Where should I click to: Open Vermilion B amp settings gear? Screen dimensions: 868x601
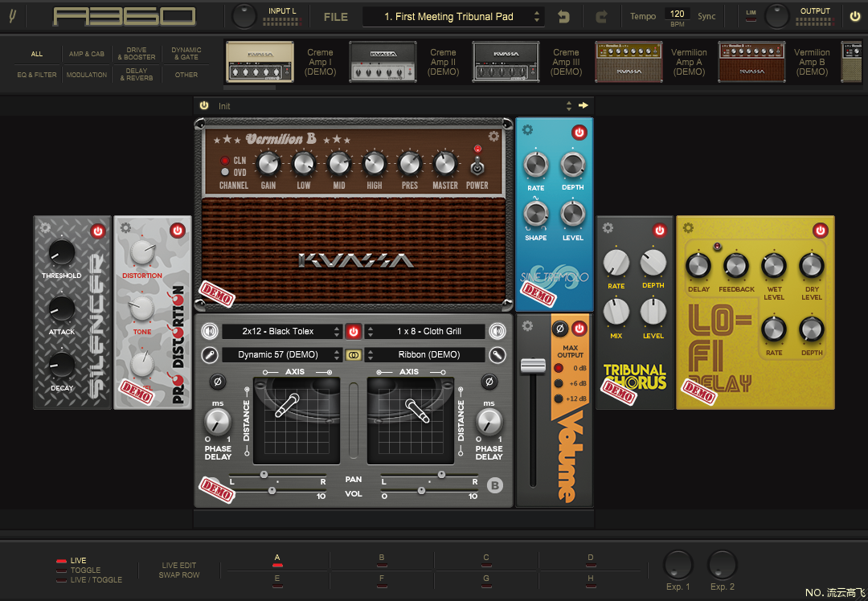[x=493, y=136]
